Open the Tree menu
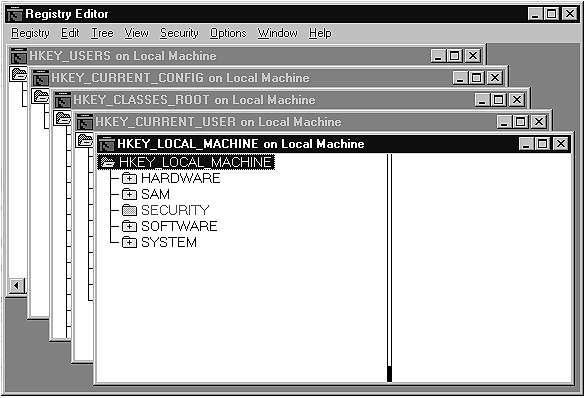Screen dimensions: 586x398 tap(102, 33)
